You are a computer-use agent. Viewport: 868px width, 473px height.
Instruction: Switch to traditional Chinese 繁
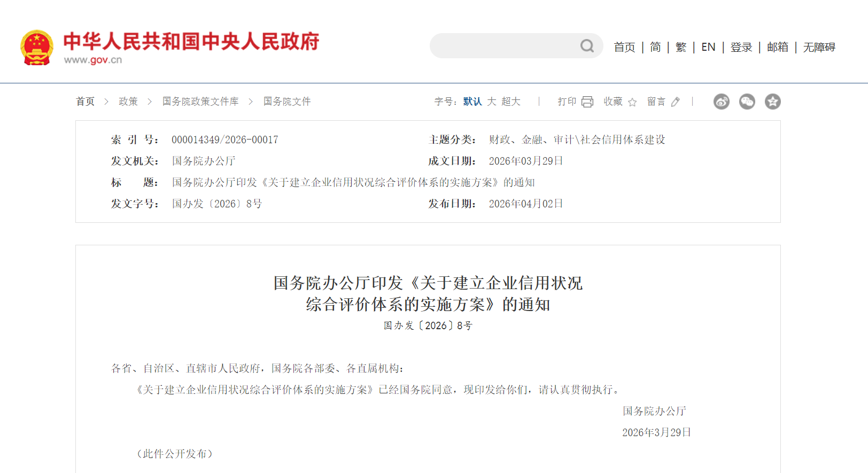(x=681, y=47)
